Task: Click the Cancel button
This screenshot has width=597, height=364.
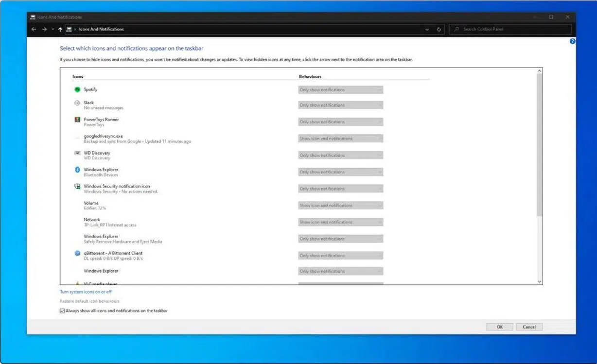Action: coord(529,327)
